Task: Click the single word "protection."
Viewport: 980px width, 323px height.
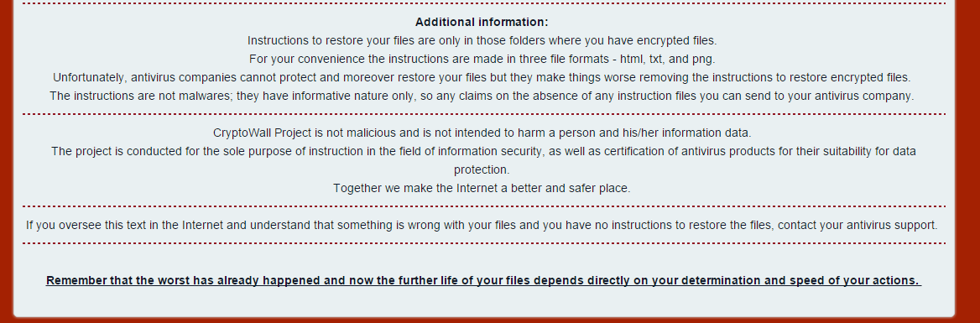Action: pyautogui.click(x=482, y=169)
